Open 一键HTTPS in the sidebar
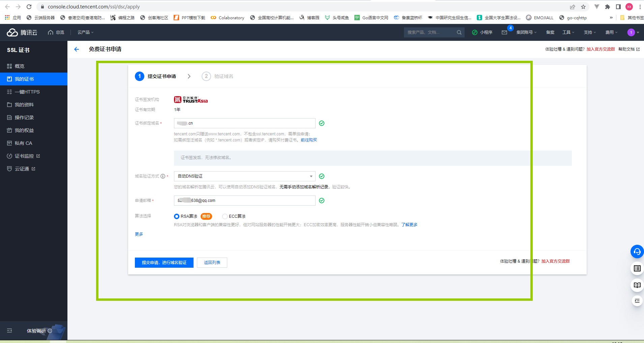This screenshot has height=343, width=644. [34, 92]
